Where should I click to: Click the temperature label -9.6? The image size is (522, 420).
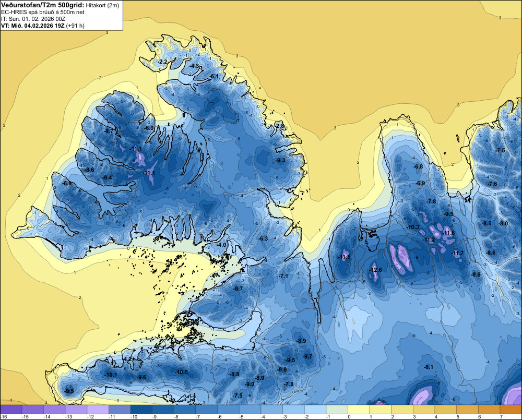click(x=142, y=377)
